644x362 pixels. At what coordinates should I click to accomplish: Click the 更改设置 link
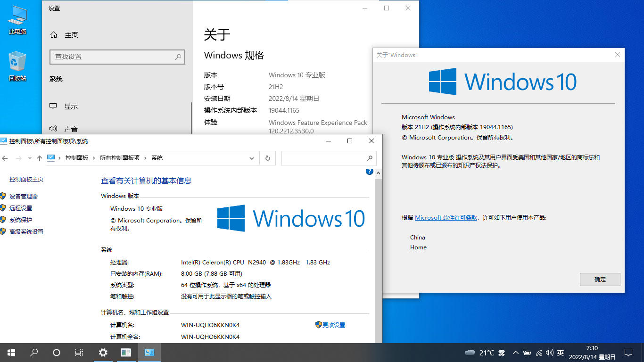coord(334,325)
